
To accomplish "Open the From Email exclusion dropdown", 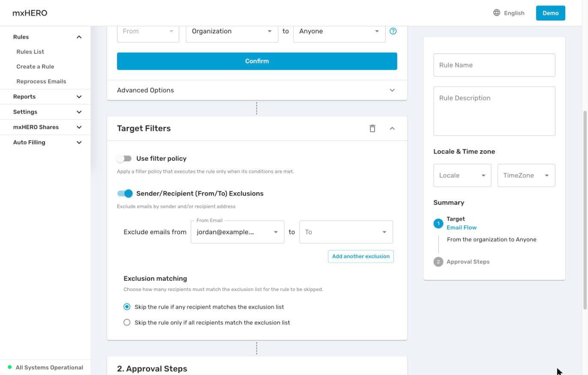I will click(x=237, y=232).
